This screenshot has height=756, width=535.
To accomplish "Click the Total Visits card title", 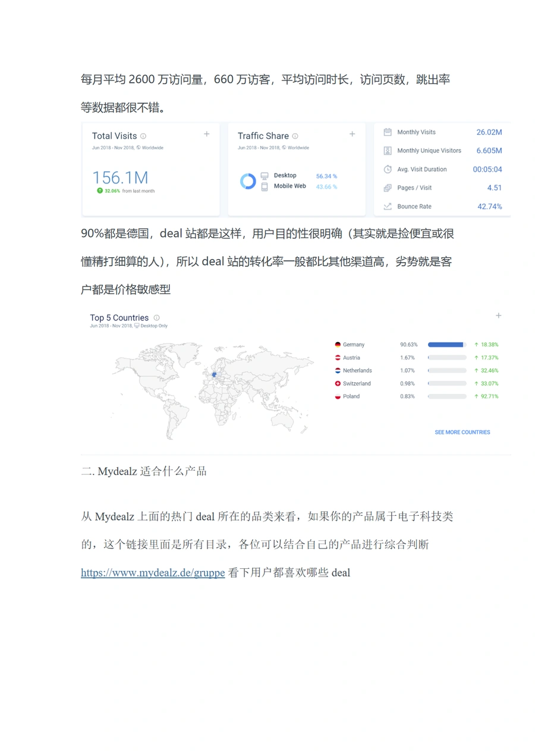I will (x=114, y=136).
